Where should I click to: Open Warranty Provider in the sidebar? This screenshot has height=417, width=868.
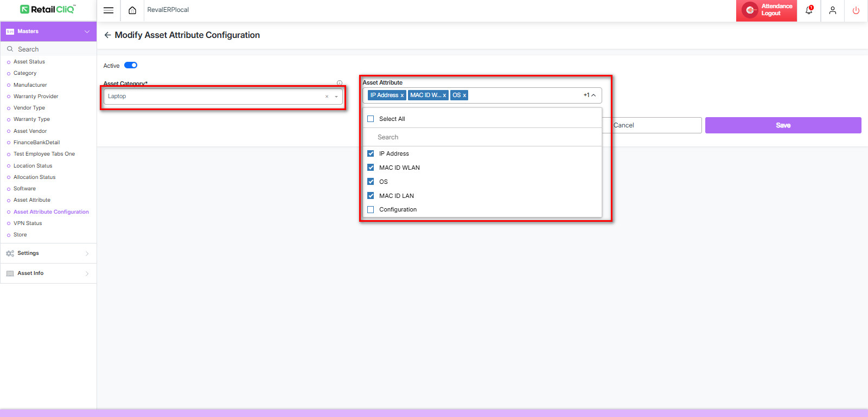pos(36,97)
